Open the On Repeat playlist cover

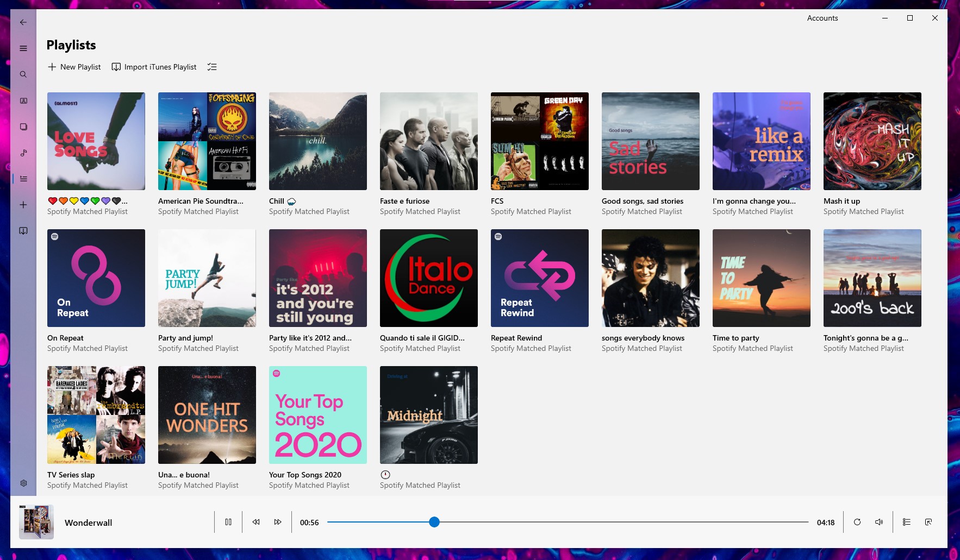point(96,278)
